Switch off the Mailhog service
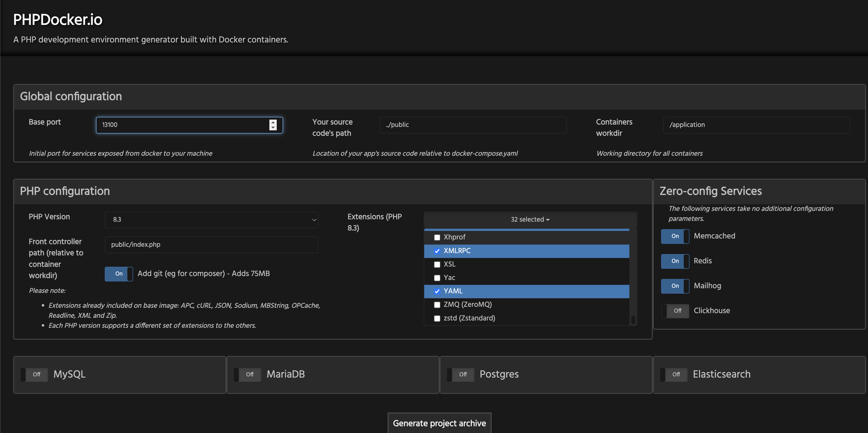Screen dimensions: 868x433 pos(675,286)
